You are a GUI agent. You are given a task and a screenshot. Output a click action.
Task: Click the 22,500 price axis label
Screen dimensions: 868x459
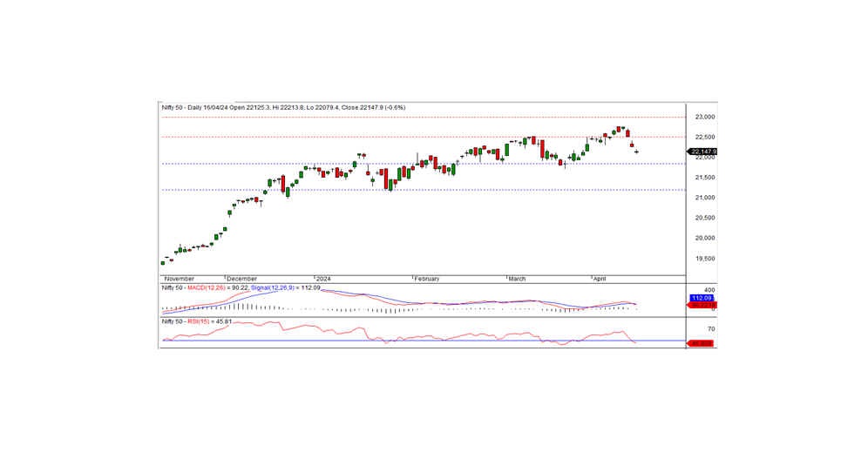point(704,137)
